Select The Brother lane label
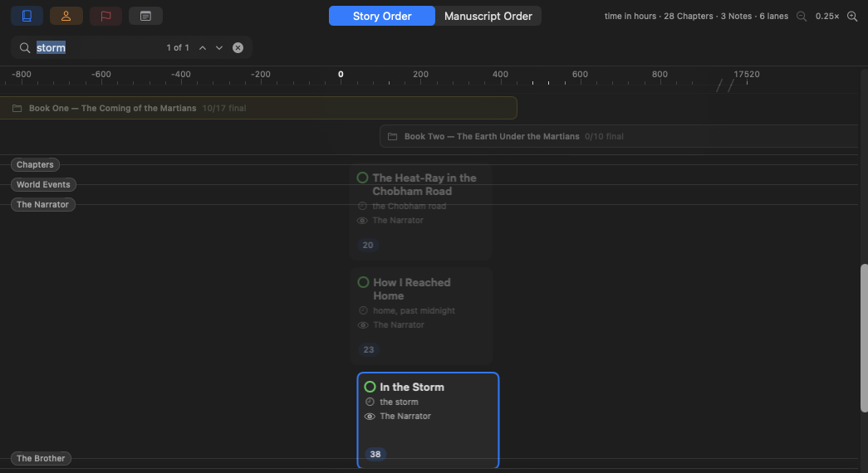Viewport: 868px width, 473px height. click(41, 458)
